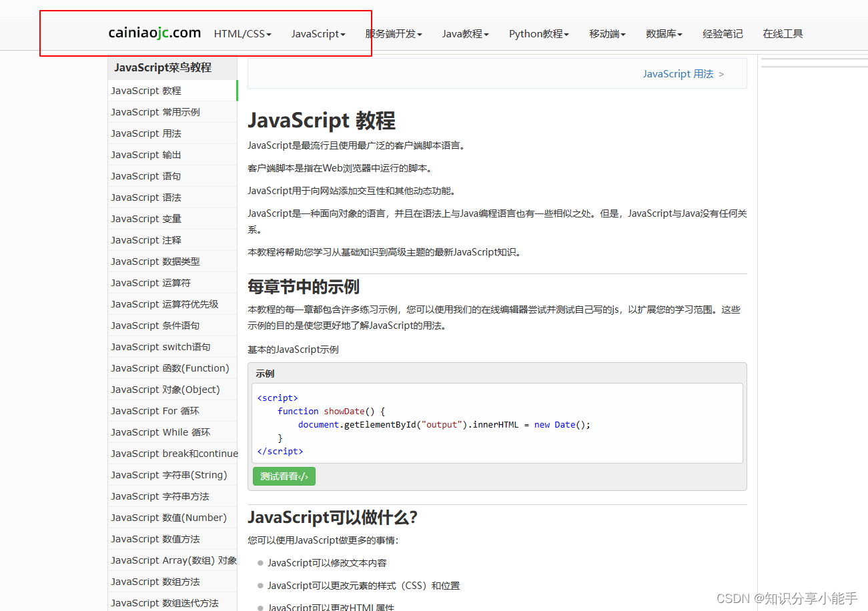This screenshot has width=868, height=611.
Task: Open the JavaScript 数据类型 tutorial page
Action: (155, 261)
